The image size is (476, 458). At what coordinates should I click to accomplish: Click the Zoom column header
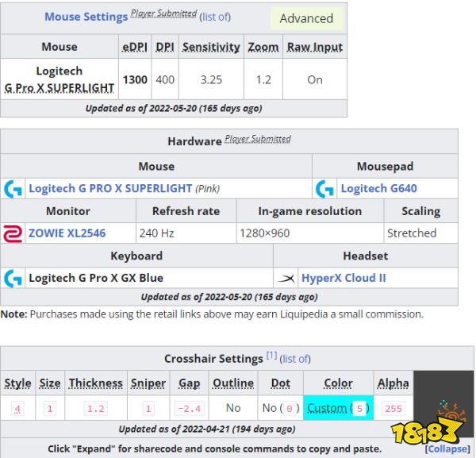pos(263,47)
